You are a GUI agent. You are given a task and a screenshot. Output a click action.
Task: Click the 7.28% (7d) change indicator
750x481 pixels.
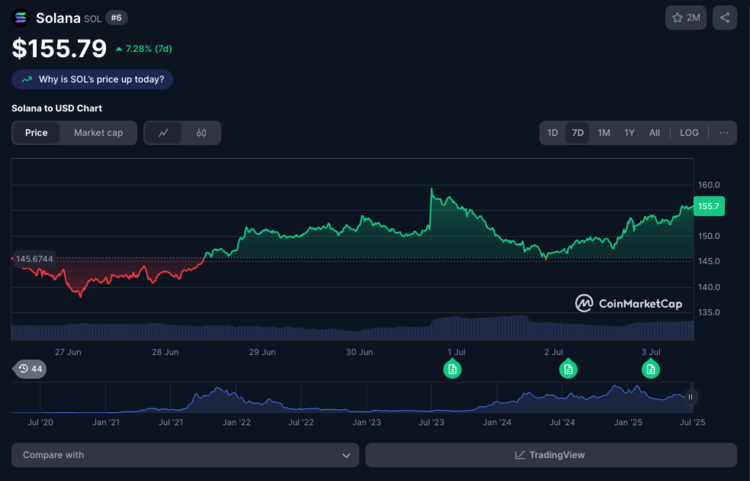pos(144,49)
